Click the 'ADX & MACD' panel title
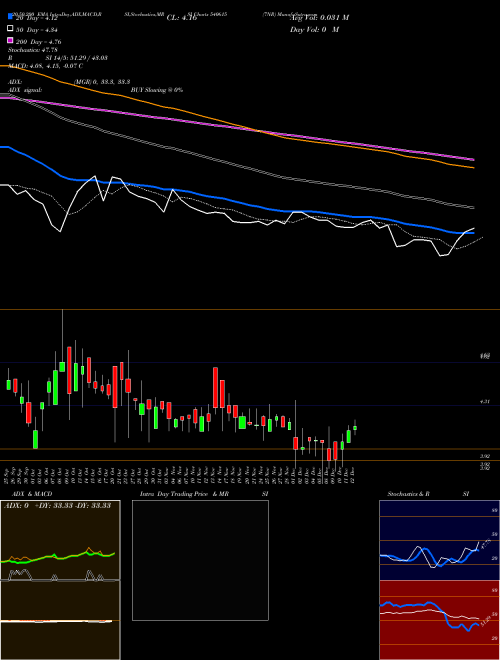This screenshot has width=500, height=660. pyautogui.click(x=32, y=494)
